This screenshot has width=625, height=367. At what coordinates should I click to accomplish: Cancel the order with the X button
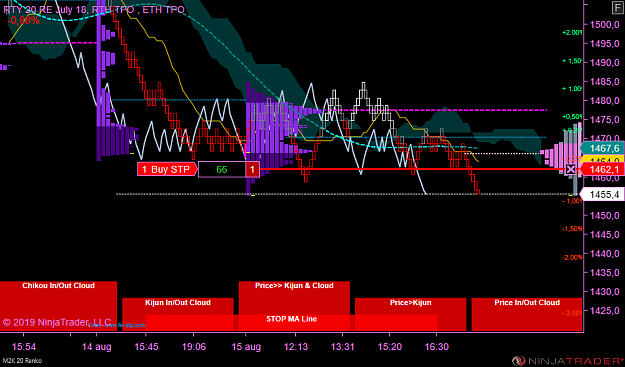pyautogui.click(x=571, y=170)
